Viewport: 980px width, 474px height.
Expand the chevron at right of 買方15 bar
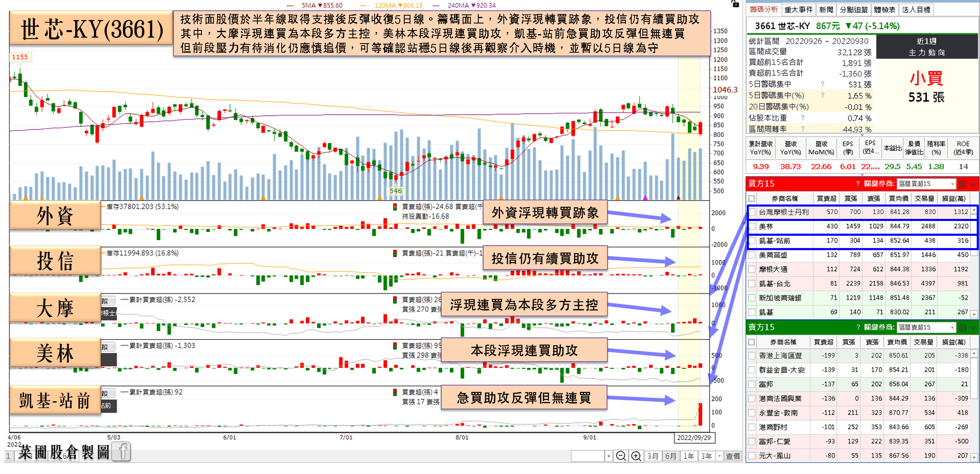[973, 184]
